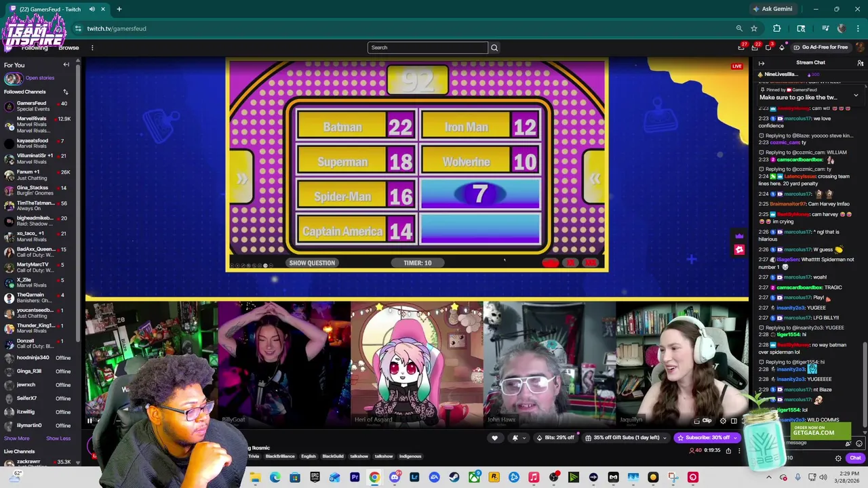Open Epic Games launcher from taskbar

coord(315,477)
